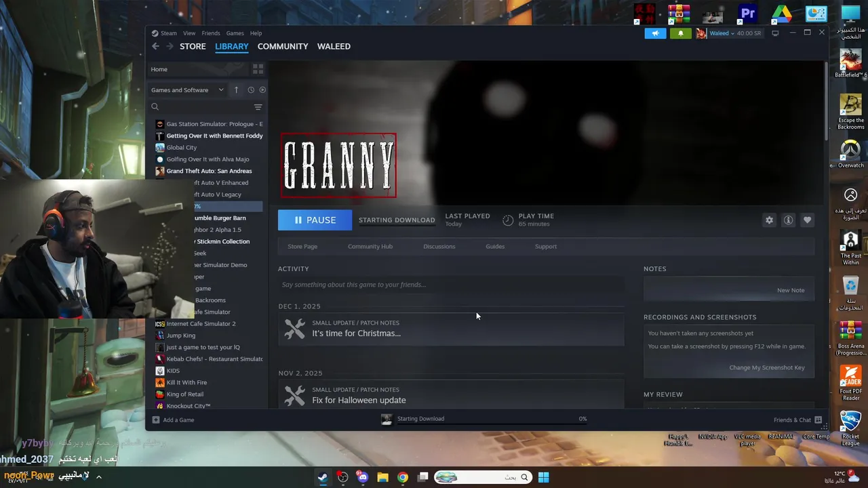Open It's time for Christmas patch notes
The width and height of the screenshot is (868, 488).
pos(451,329)
